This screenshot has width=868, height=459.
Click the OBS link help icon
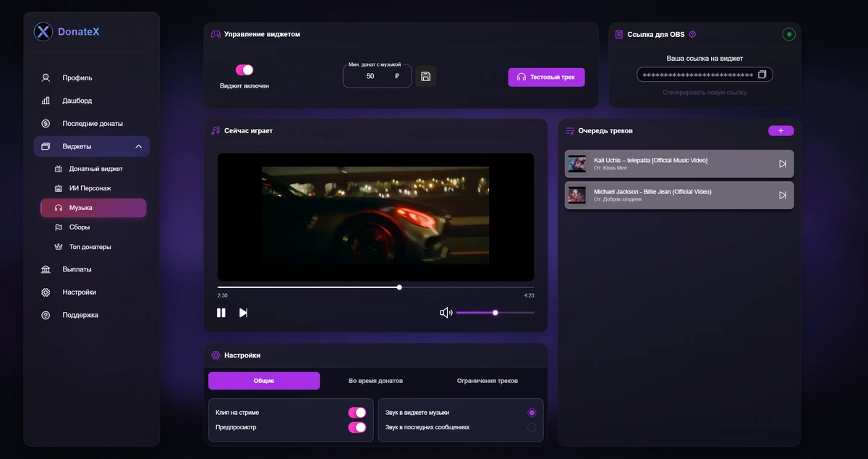coord(692,34)
